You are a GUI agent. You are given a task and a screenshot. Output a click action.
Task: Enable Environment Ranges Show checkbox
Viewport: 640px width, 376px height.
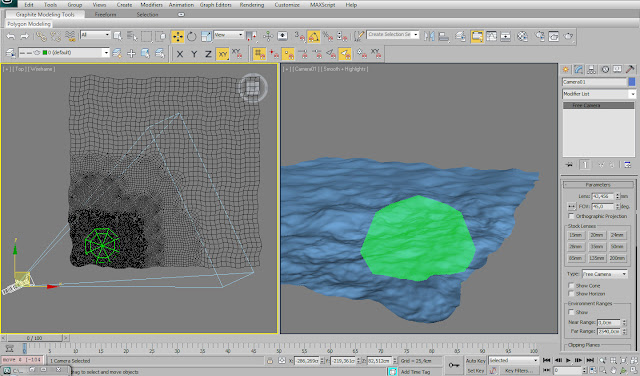[571, 312]
